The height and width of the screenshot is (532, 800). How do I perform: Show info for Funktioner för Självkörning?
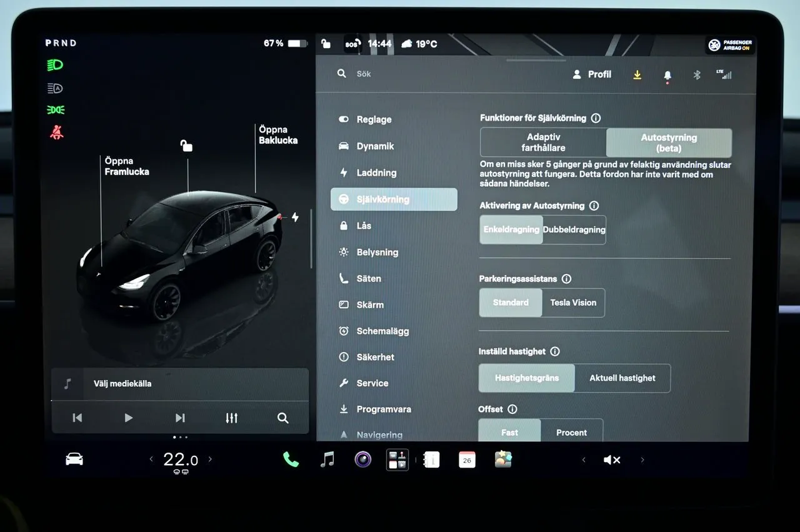[596, 118]
